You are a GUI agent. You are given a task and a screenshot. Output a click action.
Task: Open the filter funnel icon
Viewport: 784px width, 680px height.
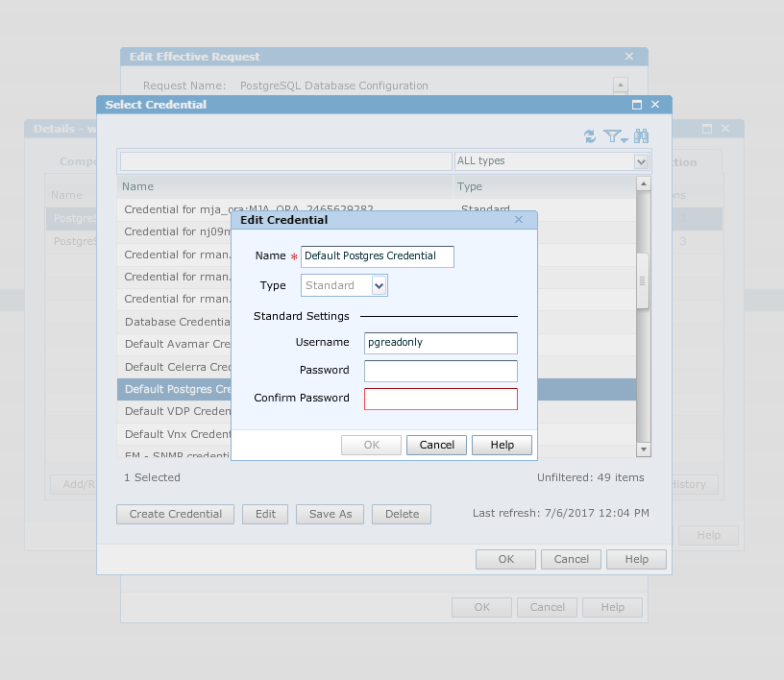point(612,136)
